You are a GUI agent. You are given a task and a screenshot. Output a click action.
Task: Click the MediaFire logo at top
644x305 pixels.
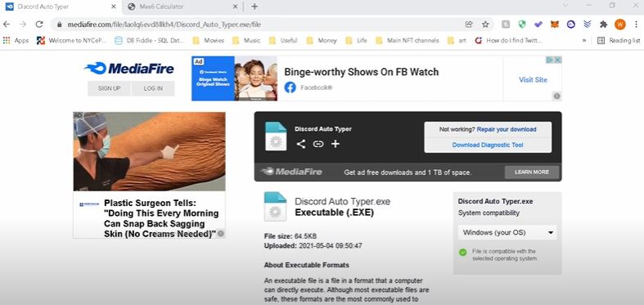[129, 68]
